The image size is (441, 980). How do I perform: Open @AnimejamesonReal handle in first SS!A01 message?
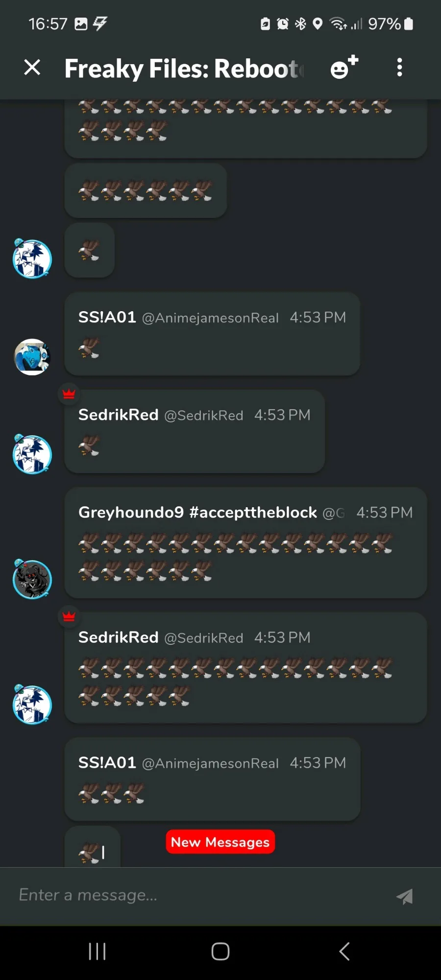pos(210,318)
